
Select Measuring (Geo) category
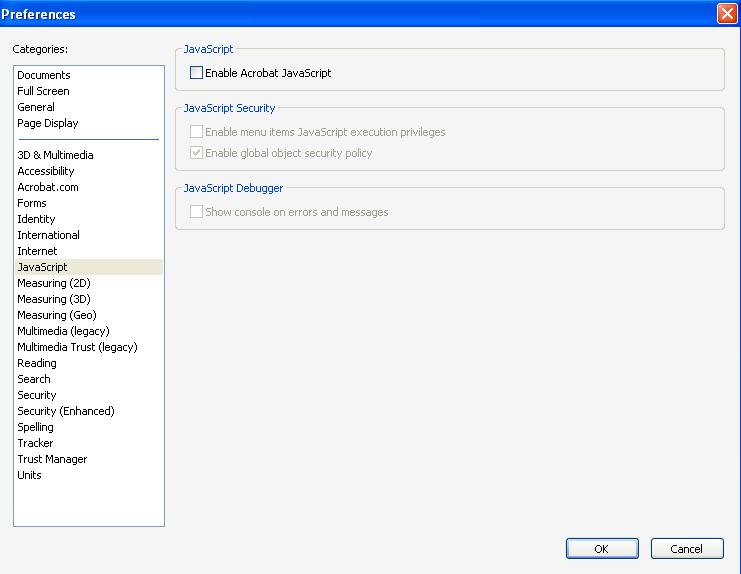pyautogui.click(x=57, y=315)
